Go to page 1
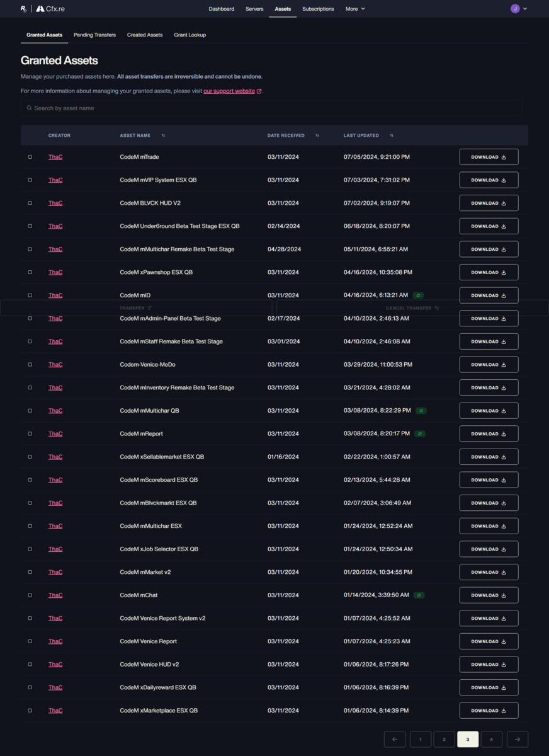The image size is (549, 756). click(x=421, y=739)
